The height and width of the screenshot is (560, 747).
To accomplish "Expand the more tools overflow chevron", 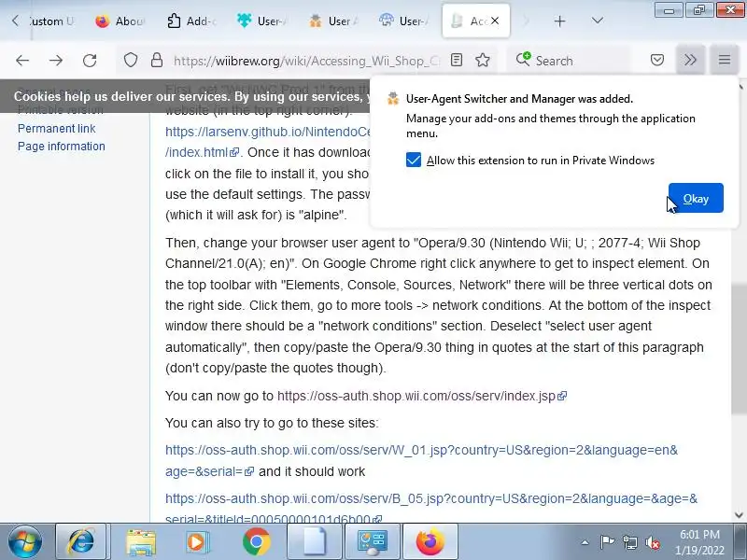I will pyautogui.click(x=690, y=60).
